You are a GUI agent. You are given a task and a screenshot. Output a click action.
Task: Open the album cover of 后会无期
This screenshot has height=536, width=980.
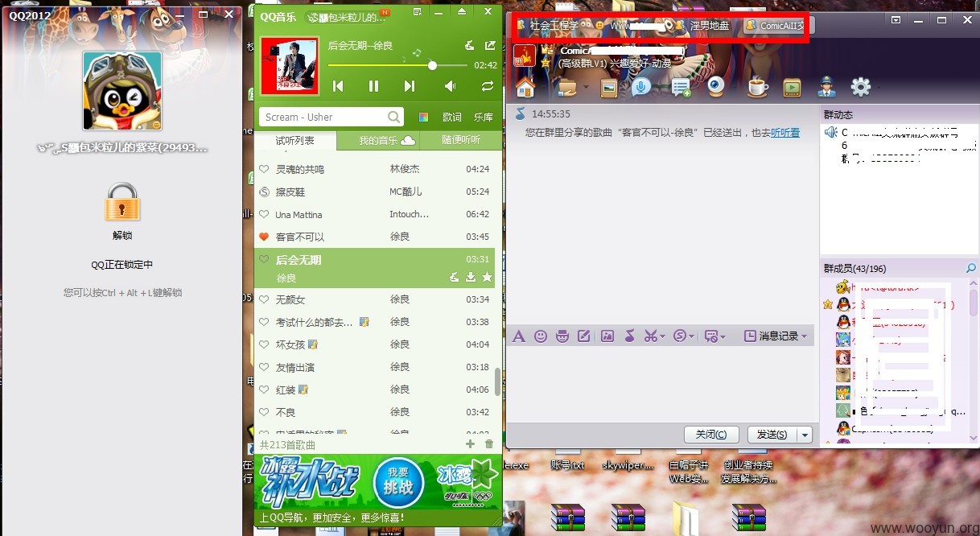pyautogui.click(x=290, y=65)
